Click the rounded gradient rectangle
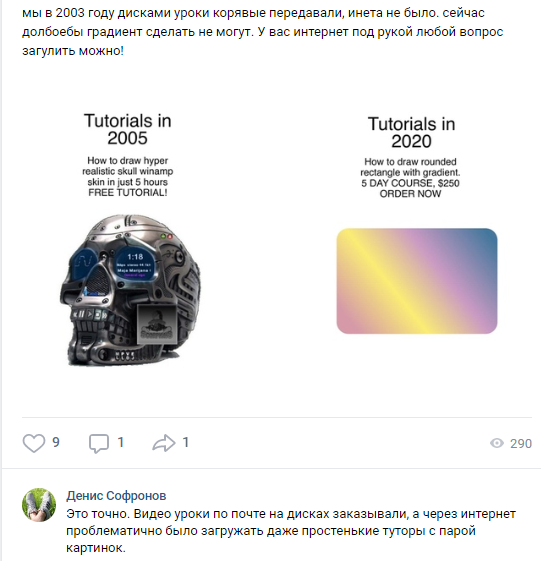 pyautogui.click(x=417, y=281)
